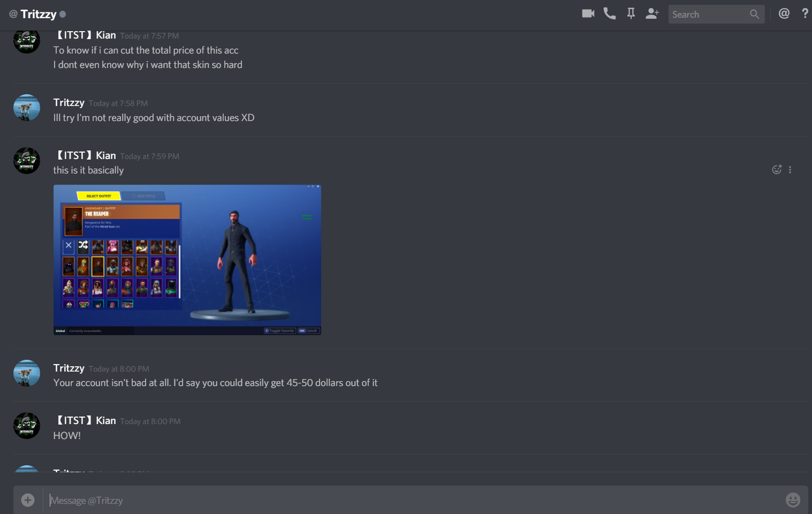This screenshot has height=514, width=812.
Task: Click message "I dont even know why i want that skin"
Action: 148,65
